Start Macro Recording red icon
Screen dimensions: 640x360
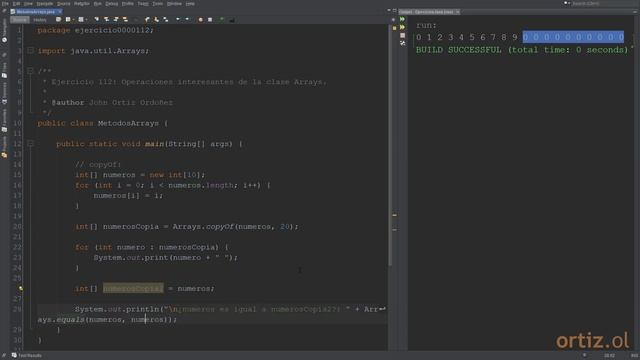(x=200, y=20)
